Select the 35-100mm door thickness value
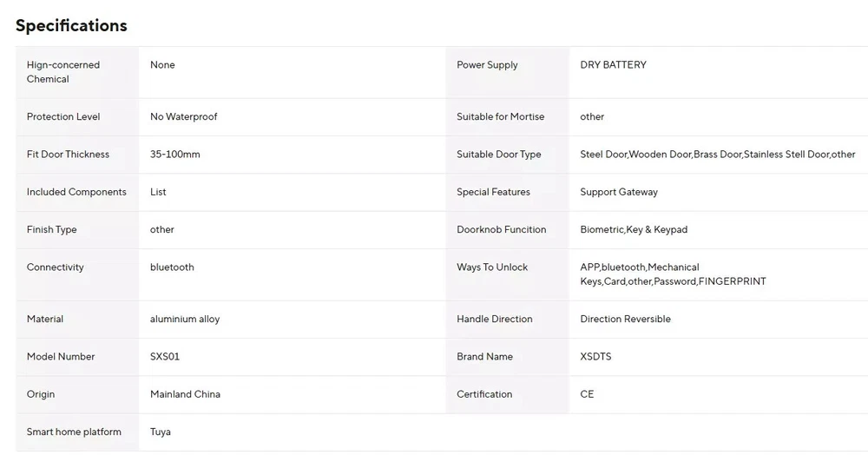 click(x=174, y=155)
